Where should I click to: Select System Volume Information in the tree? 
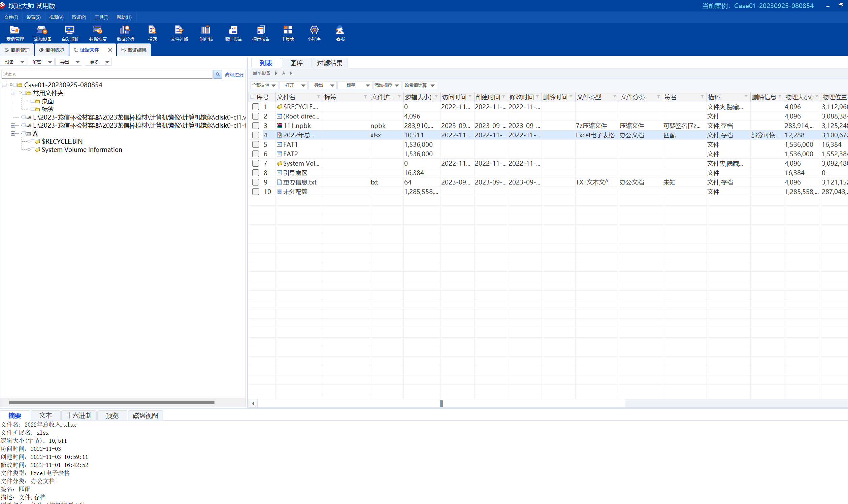click(x=81, y=149)
